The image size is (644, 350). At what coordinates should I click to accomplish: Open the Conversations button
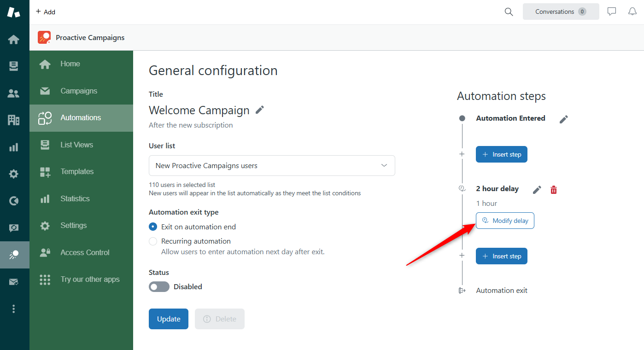point(561,12)
